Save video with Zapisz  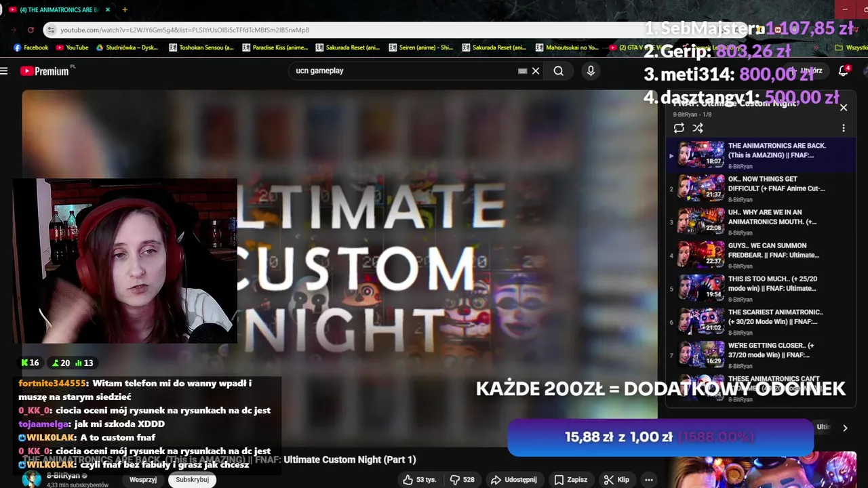point(570,479)
